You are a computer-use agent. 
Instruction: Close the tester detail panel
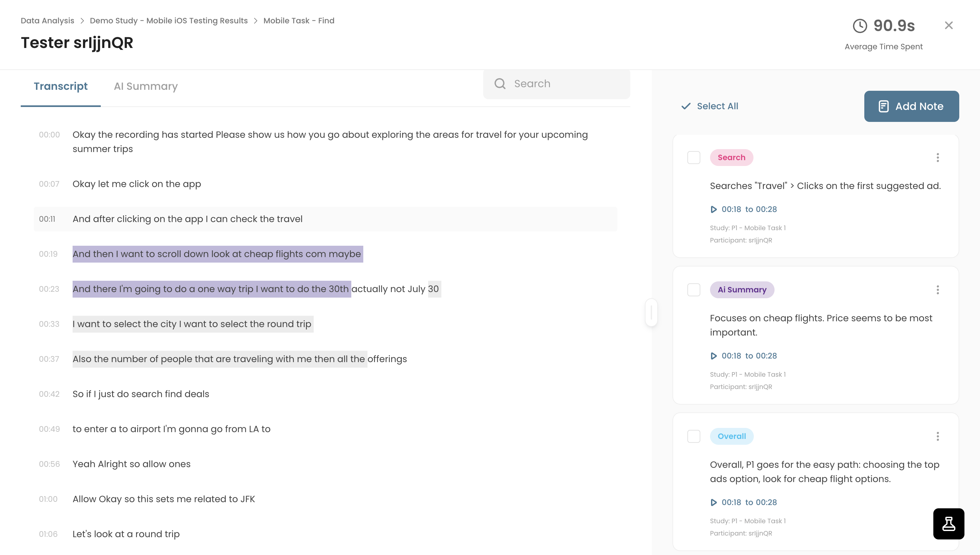click(949, 25)
